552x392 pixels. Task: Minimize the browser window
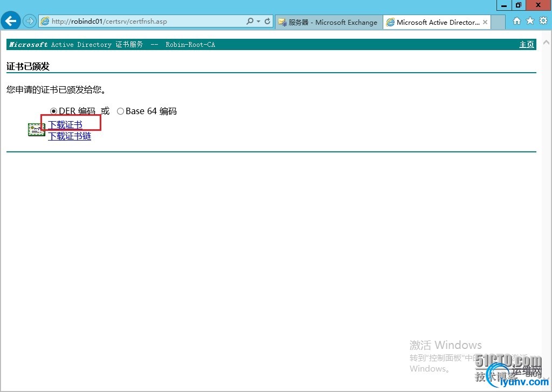[x=504, y=5]
